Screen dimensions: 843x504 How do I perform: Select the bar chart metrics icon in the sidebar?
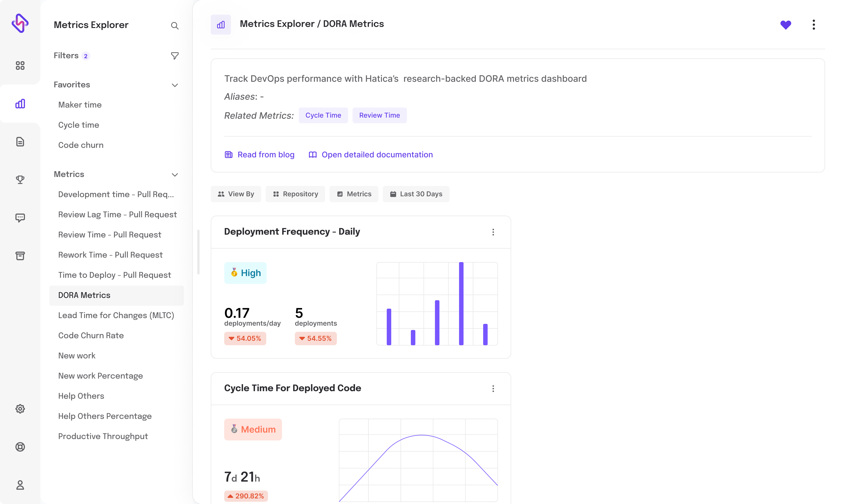coord(20,104)
